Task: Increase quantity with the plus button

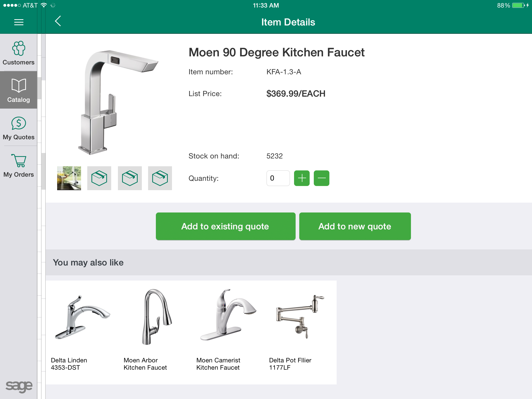Action: [302, 178]
